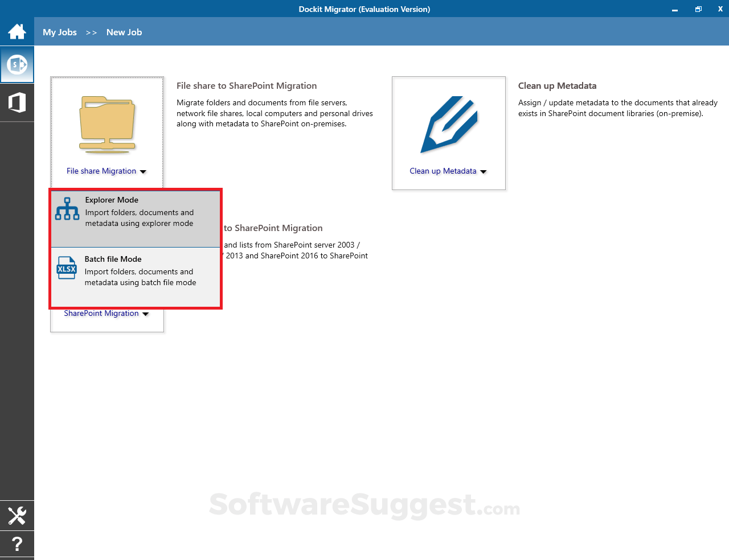The width and height of the screenshot is (729, 560).
Task: Choose Batch file Mode from the migration menu
Action: coord(113,259)
